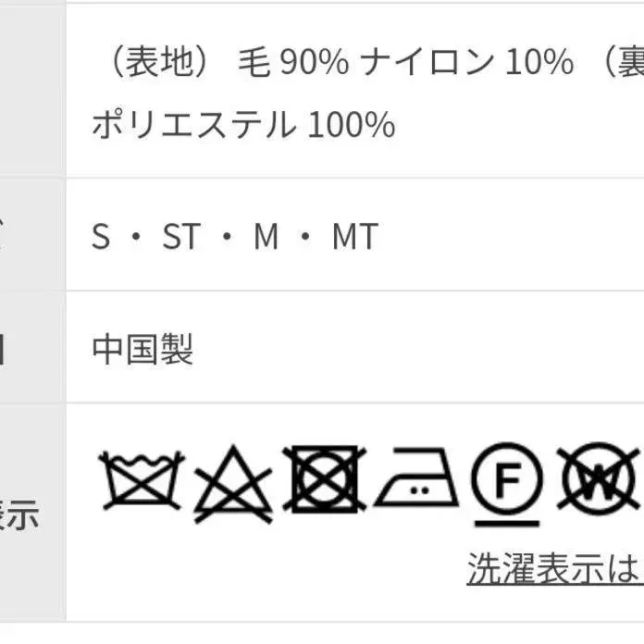Screen dimensions: 644x644
Task: Click the dry clean F symbol
Action: point(504,479)
